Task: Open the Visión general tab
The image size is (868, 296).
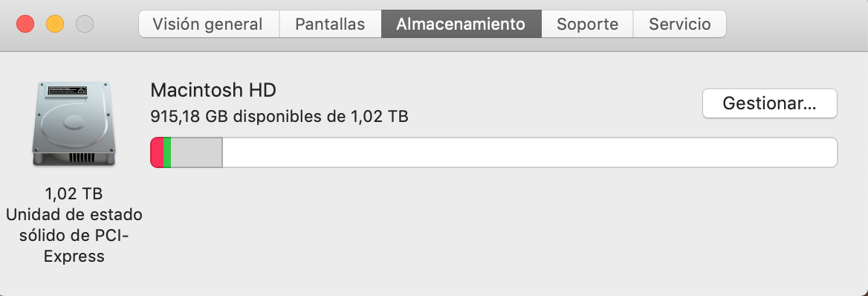Action: point(209,24)
